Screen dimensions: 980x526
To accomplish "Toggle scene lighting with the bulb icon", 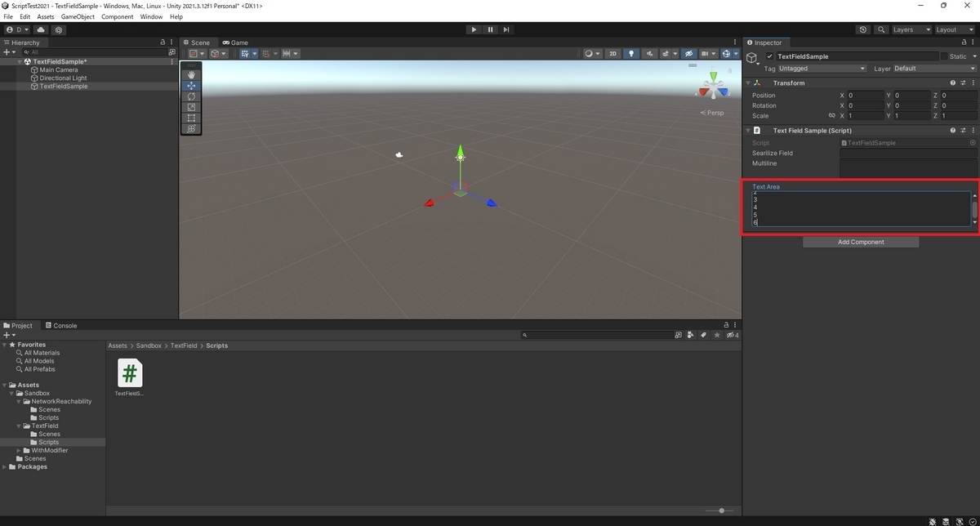I will (631, 53).
